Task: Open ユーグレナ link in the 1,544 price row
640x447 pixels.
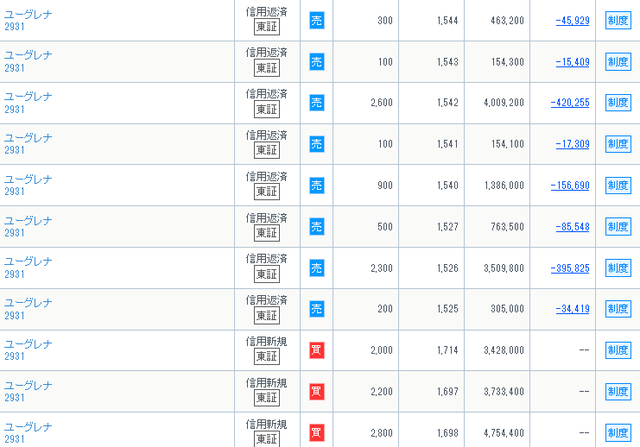Action: tap(28, 14)
